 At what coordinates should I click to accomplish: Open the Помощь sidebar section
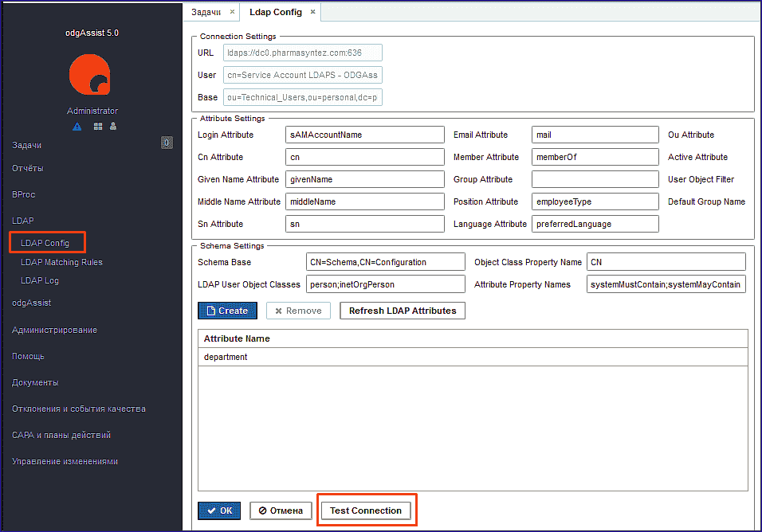28,356
